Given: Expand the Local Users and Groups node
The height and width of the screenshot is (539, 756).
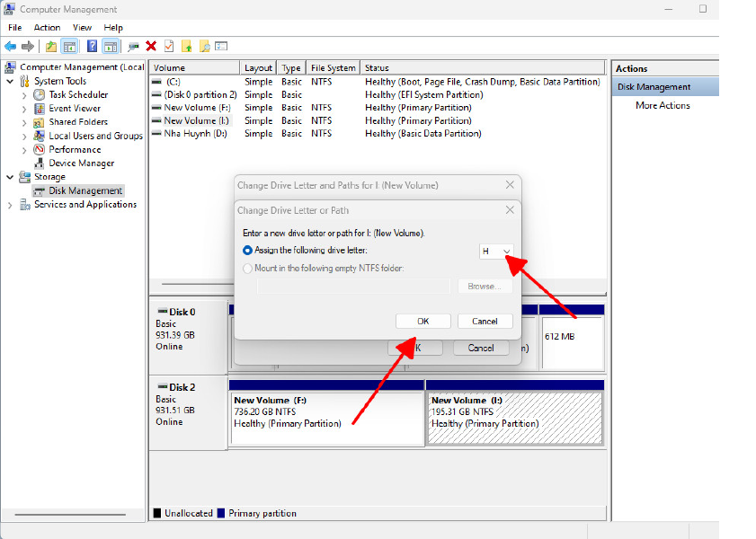Looking at the screenshot, I should pos(24,137).
